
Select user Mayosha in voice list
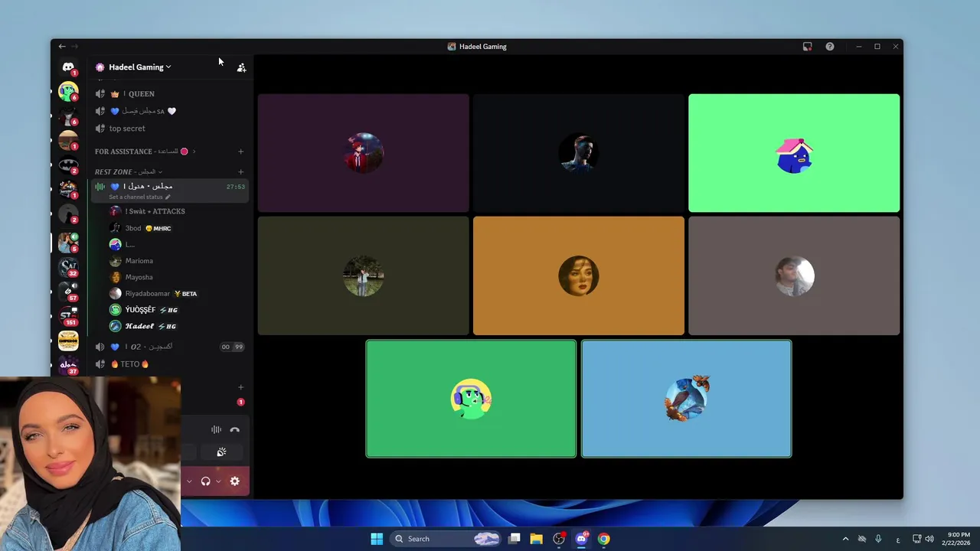[x=178, y=277]
